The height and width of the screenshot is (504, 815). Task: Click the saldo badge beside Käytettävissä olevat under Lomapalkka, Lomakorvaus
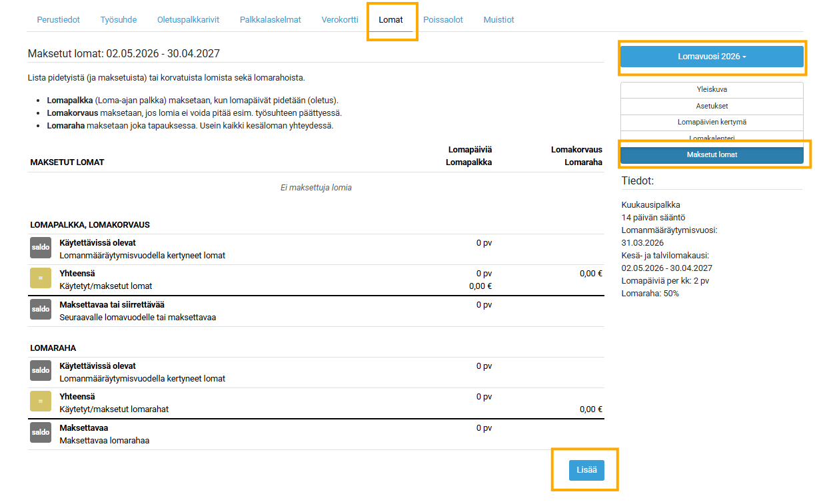(x=41, y=248)
